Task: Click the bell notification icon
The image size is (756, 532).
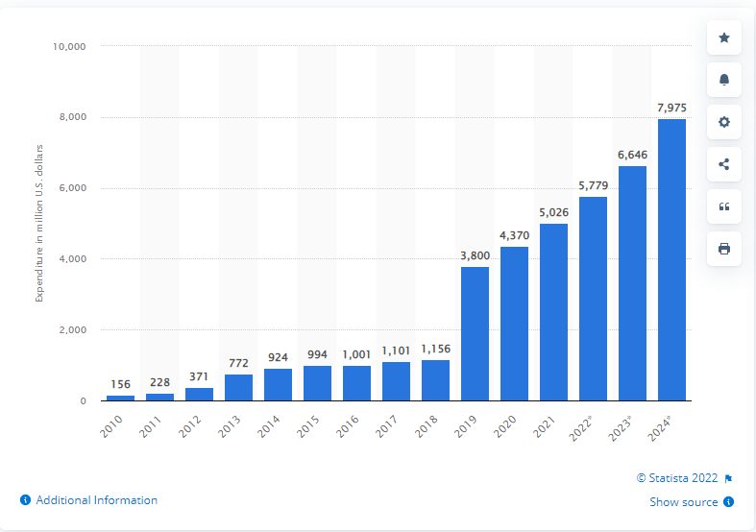Action: (x=724, y=80)
